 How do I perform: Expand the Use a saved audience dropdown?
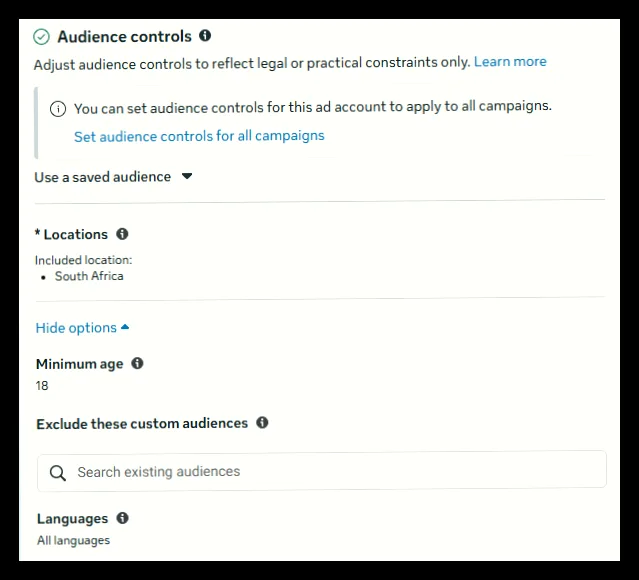113,177
